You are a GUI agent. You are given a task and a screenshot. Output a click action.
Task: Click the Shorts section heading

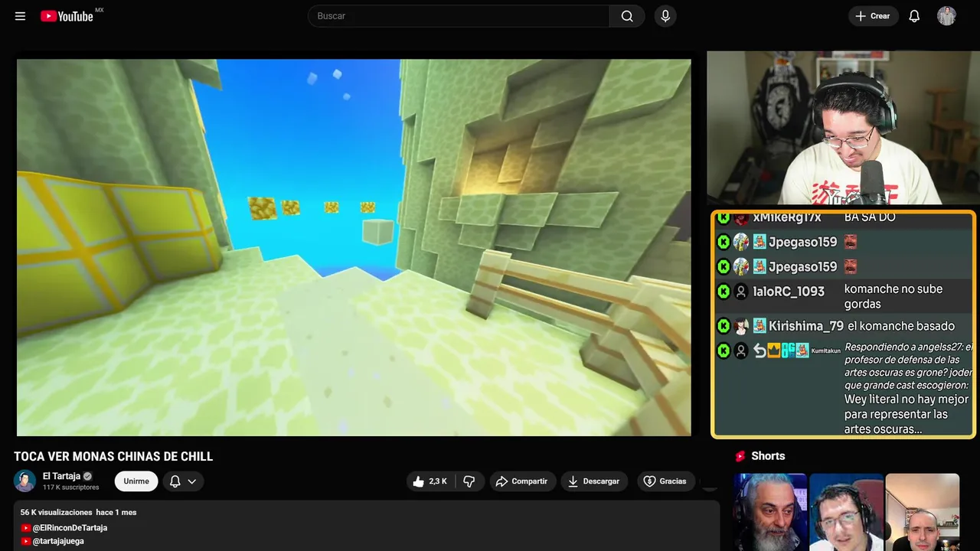pyautogui.click(x=768, y=456)
